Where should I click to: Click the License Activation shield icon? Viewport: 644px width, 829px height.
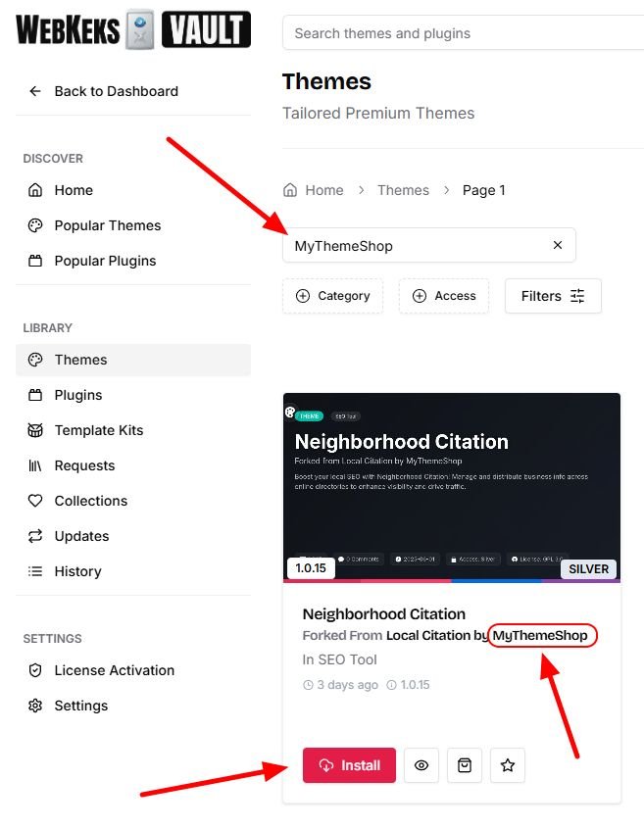[35, 670]
